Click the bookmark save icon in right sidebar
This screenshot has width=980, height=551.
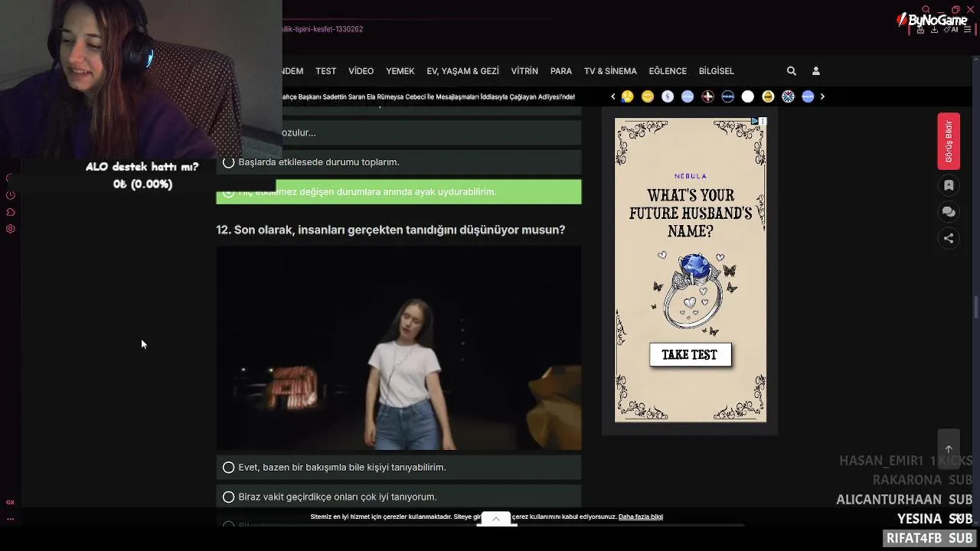[949, 185]
